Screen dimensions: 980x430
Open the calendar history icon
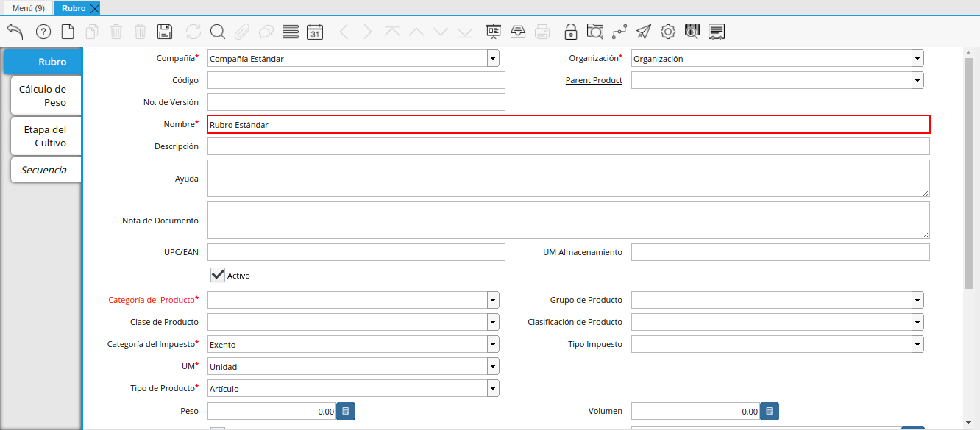(315, 32)
